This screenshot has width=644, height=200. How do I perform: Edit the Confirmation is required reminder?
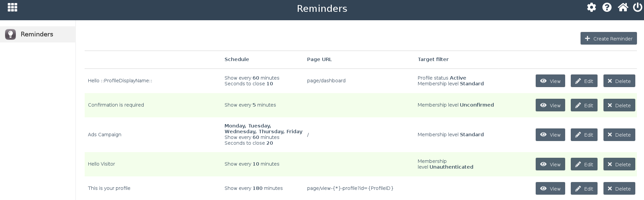click(x=584, y=105)
